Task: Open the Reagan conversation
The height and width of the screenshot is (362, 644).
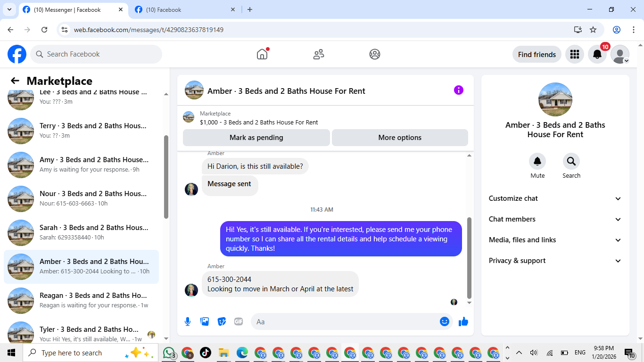Action: click(82, 301)
